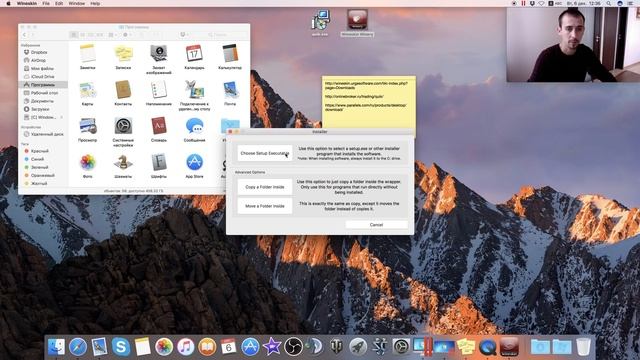Viewport: 640px width, 360px height.
Task: Click Finder back navigation arrow
Action: [24, 35]
